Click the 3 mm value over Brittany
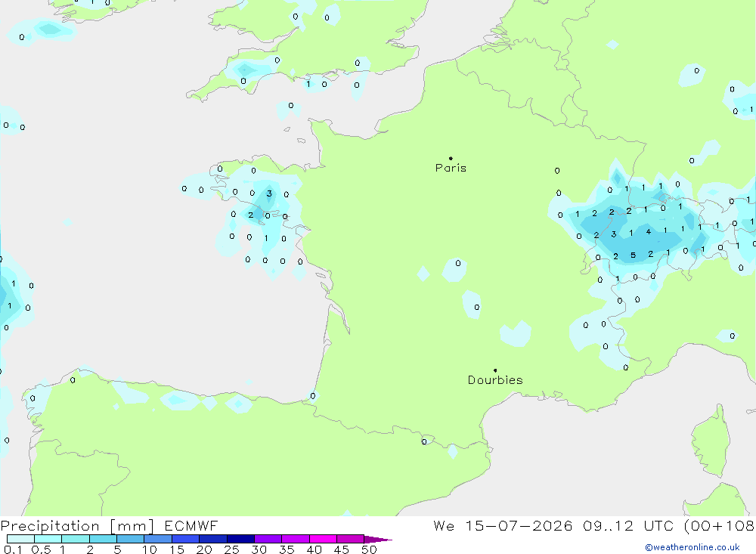The height and width of the screenshot is (554, 756). click(x=269, y=193)
